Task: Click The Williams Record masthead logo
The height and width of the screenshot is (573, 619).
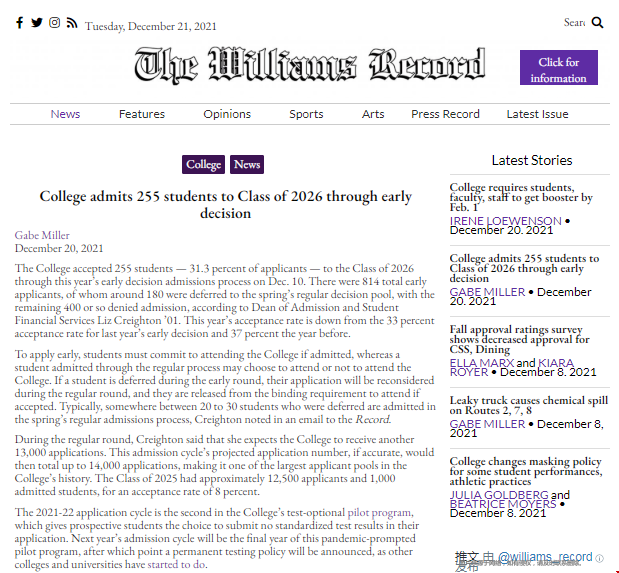Action: click(310, 65)
